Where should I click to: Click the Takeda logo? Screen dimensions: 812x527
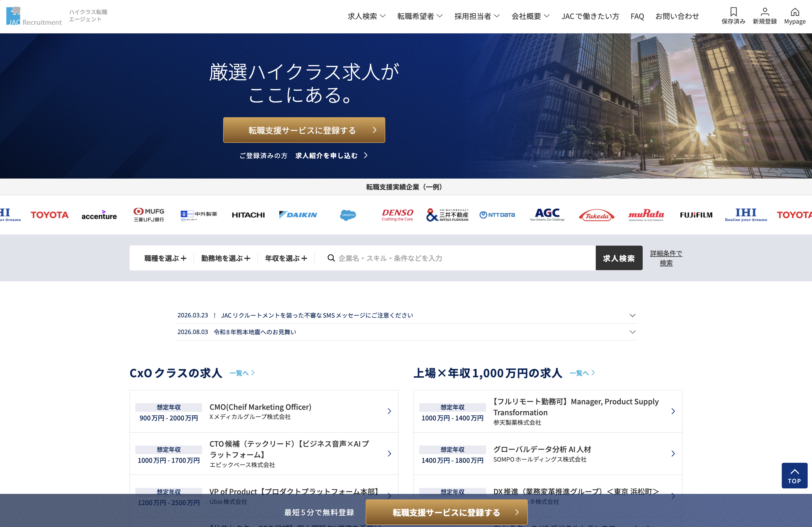click(596, 215)
